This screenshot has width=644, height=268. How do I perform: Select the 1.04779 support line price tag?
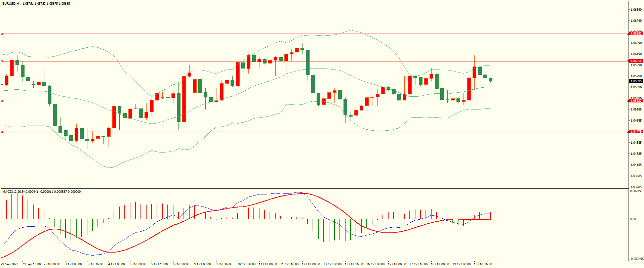(636, 132)
